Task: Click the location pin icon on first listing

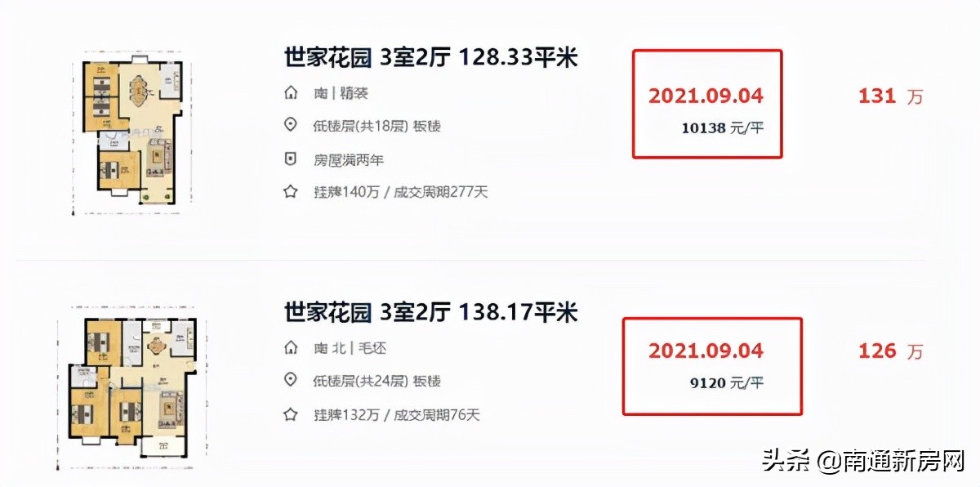Action: click(291, 126)
